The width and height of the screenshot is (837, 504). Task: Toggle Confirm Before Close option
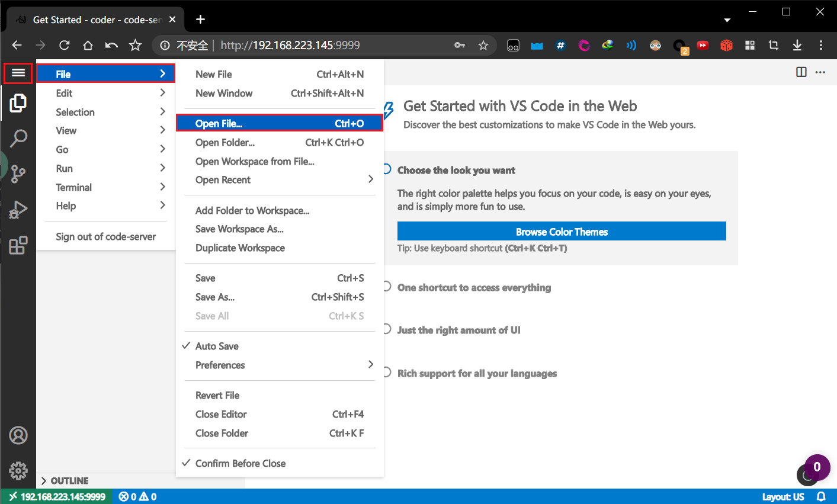point(280,464)
